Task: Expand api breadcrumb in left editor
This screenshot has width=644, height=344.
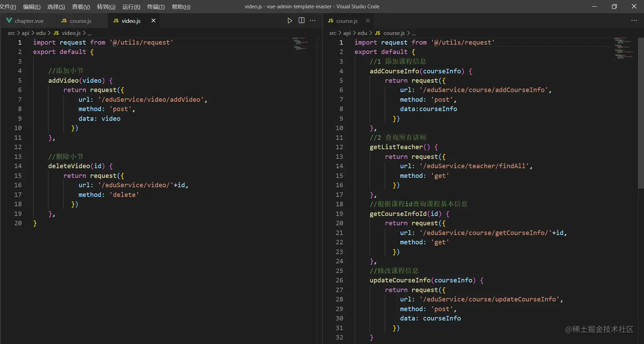Action: [x=26, y=33]
